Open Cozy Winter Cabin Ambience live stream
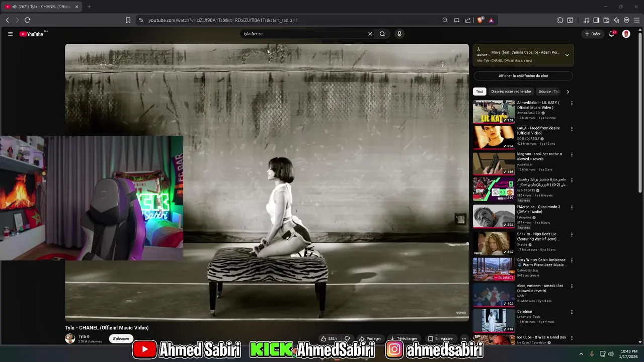The width and height of the screenshot is (644, 362). (494, 269)
